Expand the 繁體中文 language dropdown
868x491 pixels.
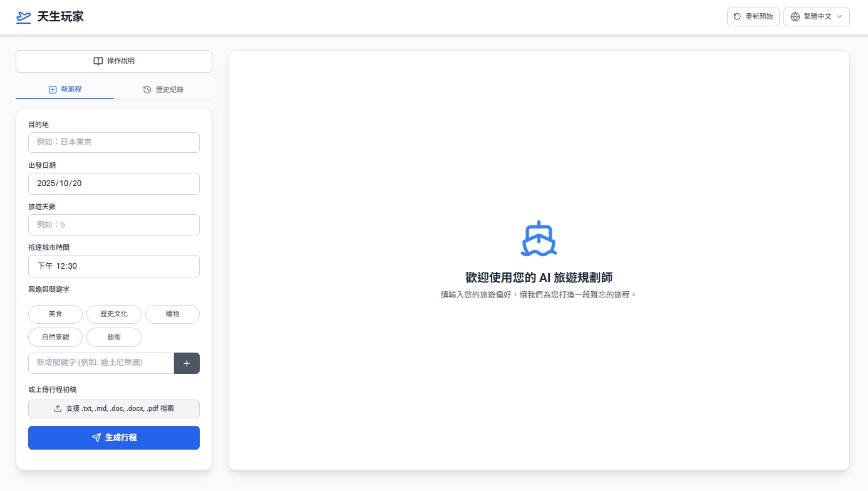click(816, 17)
